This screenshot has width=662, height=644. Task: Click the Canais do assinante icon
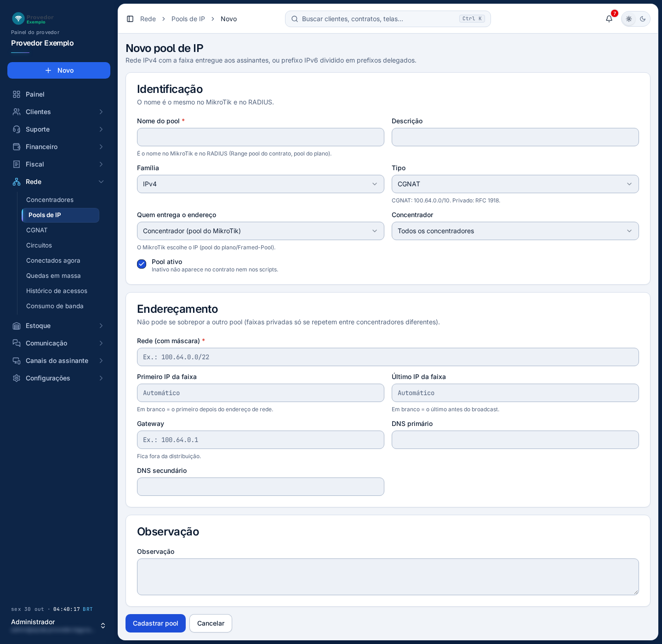coord(17,361)
